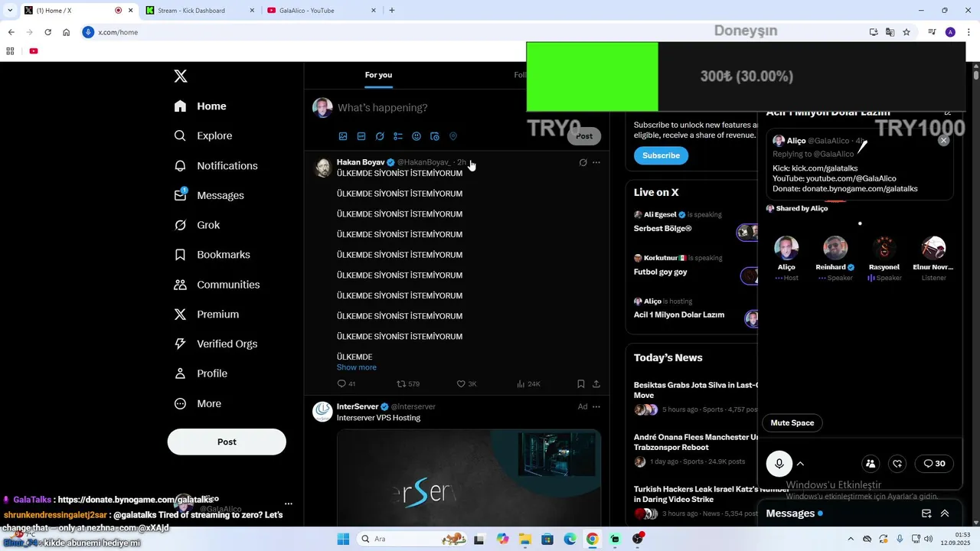Show hidden system tray icons chevron

(x=851, y=539)
